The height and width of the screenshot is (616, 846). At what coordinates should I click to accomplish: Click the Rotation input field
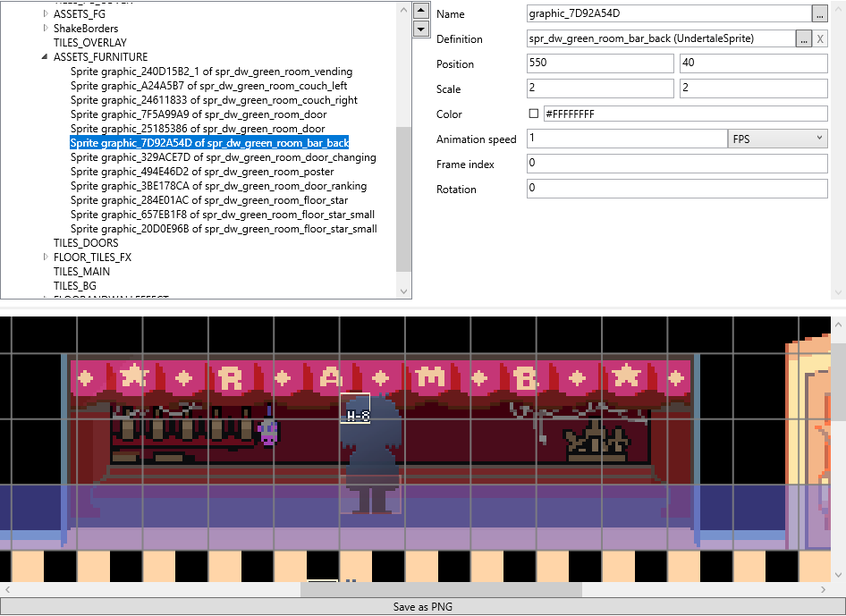pyautogui.click(x=677, y=189)
